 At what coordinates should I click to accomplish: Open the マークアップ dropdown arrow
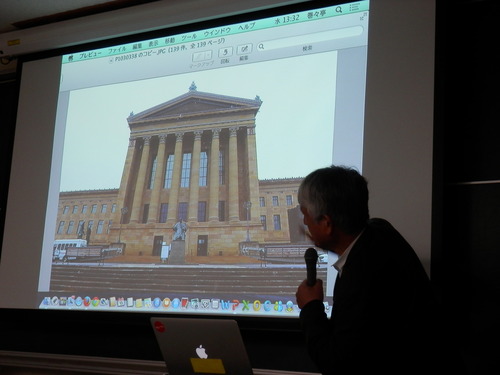point(209,54)
